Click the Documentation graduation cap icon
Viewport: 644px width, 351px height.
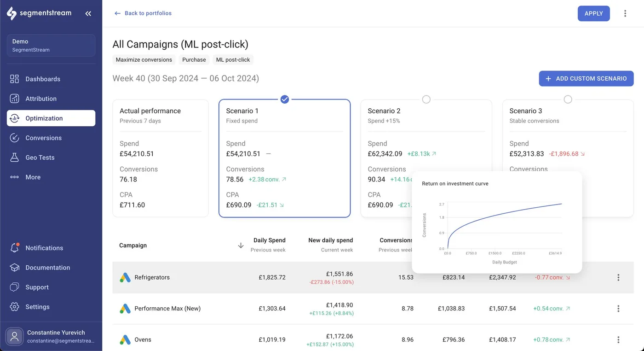[x=15, y=268]
